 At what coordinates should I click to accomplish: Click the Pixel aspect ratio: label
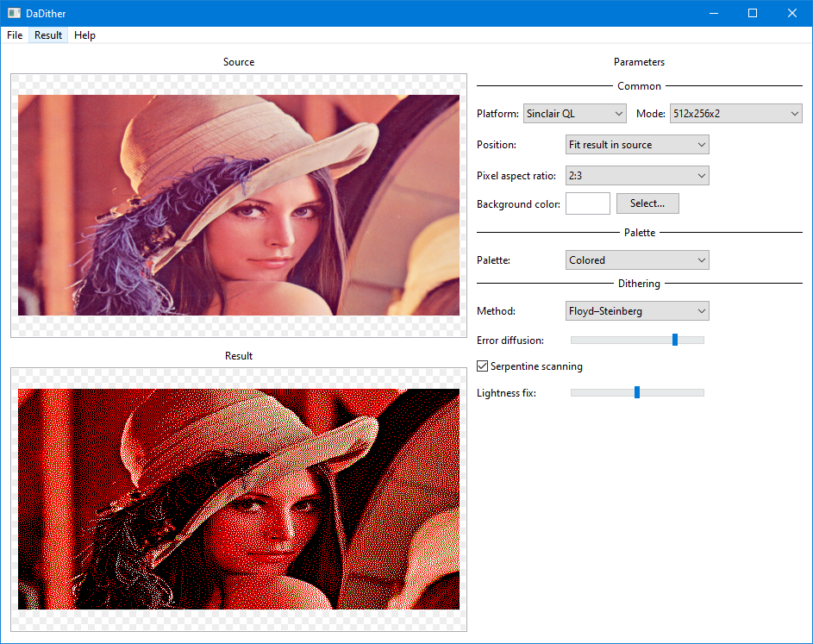point(516,176)
